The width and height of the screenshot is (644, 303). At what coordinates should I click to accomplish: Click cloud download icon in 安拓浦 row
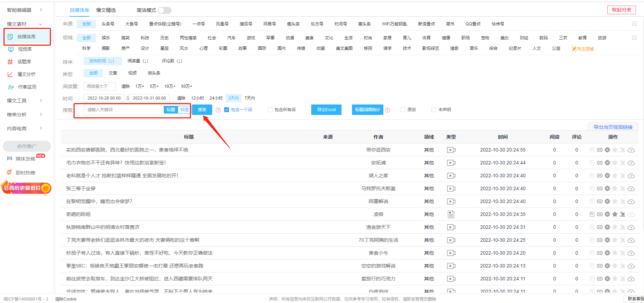point(631,163)
